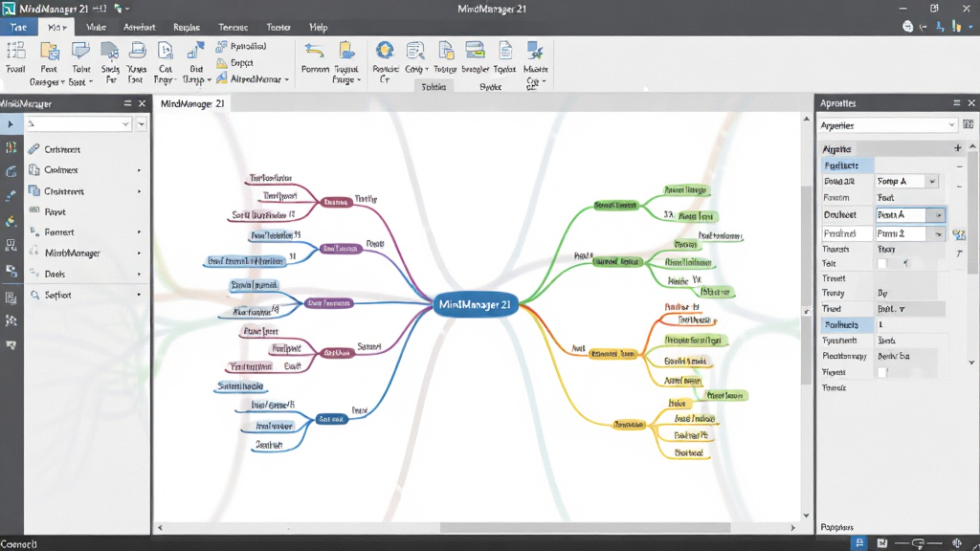The image size is (980, 551).
Task: Open the 'Tae' file tab
Action: 18,27
